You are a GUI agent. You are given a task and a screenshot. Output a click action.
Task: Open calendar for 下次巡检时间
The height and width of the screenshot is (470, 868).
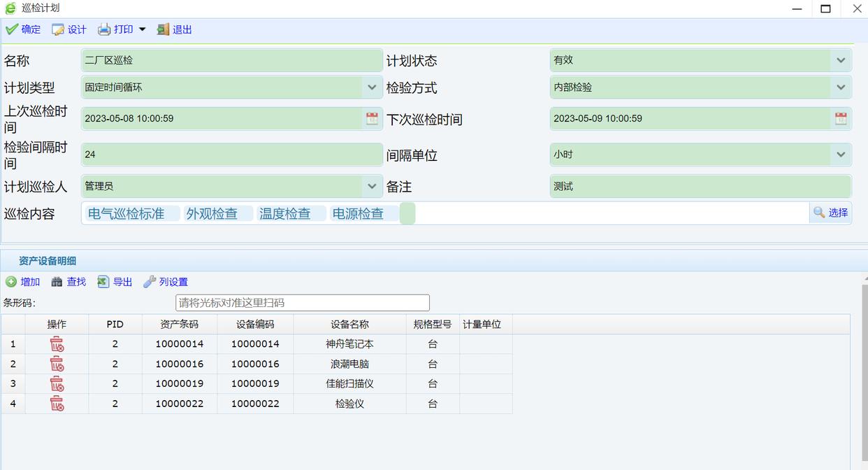[841, 118]
